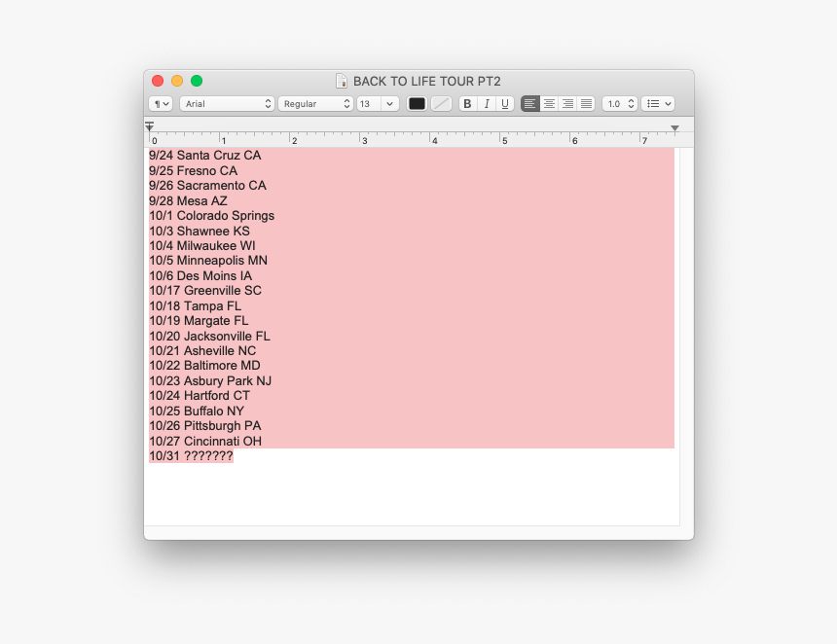Open the font size 13 dropdown
Viewport: 837px width, 644px height.
click(x=378, y=103)
